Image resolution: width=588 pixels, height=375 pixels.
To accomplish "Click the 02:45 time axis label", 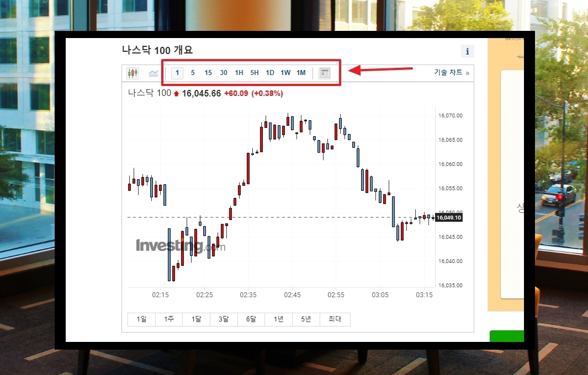I will (292, 295).
